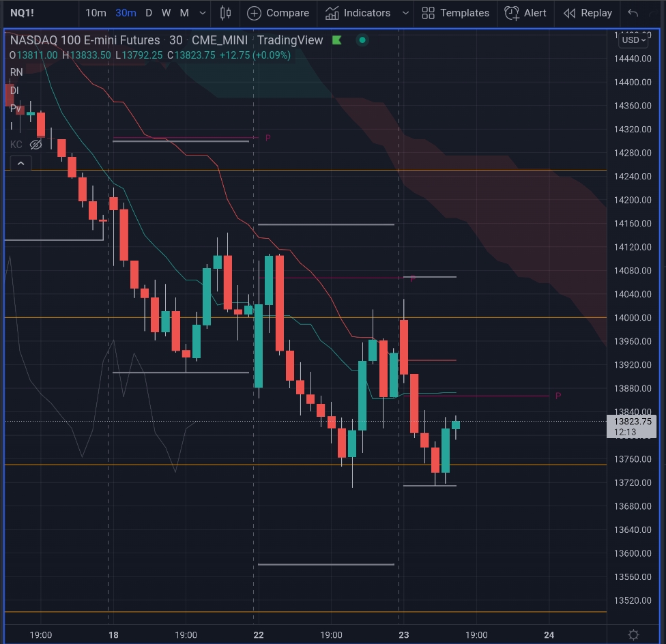Open the Indicators chart icon
Screen dimensions: 666x644
(x=332, y=13)
